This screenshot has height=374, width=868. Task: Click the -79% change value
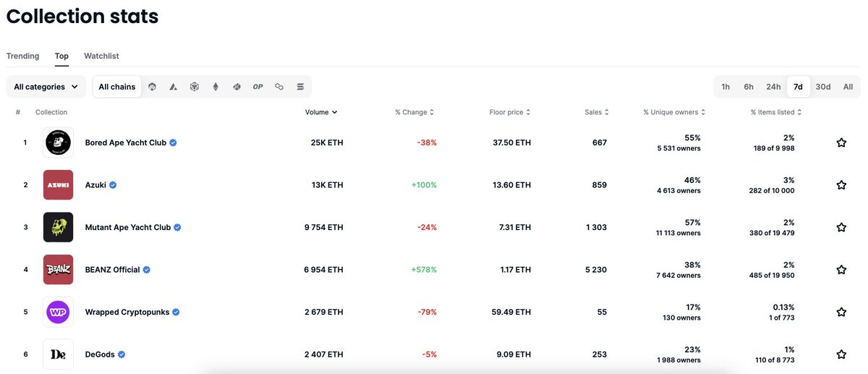[427, 312]
